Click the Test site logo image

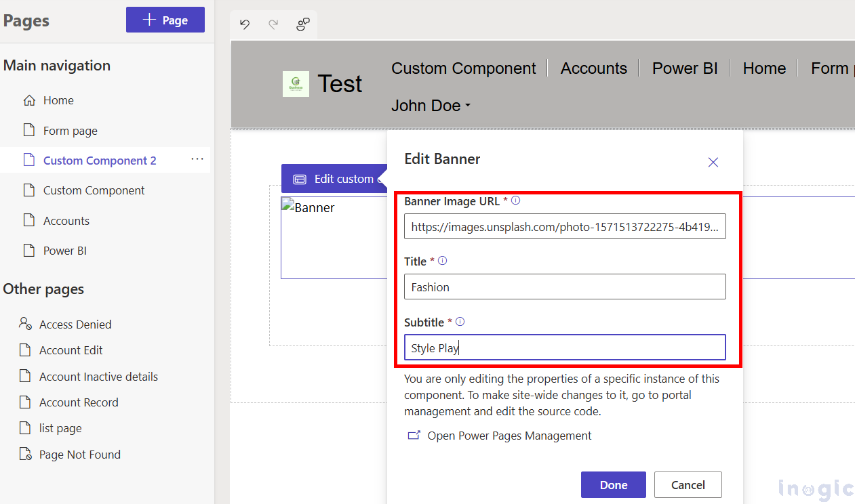(x=296, y=84)
